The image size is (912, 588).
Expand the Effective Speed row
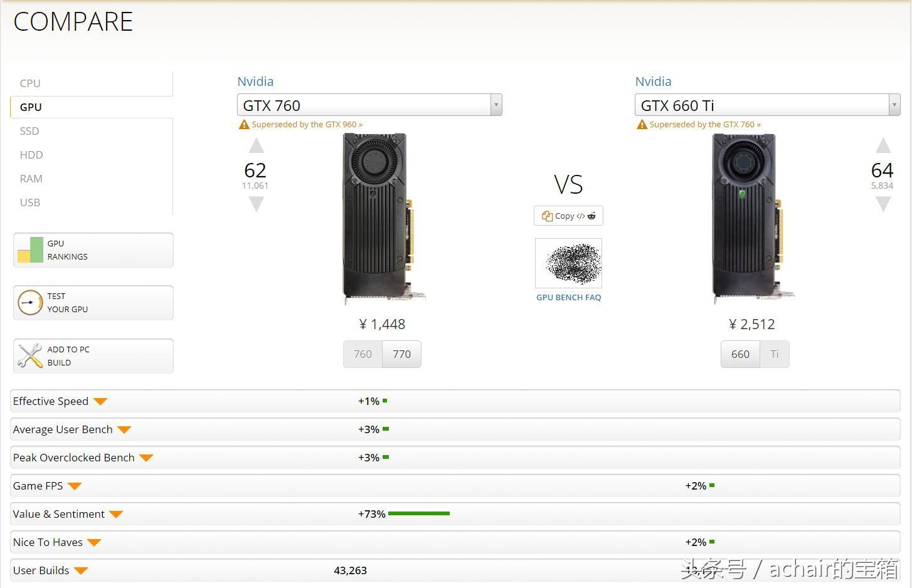pos(100,401)
